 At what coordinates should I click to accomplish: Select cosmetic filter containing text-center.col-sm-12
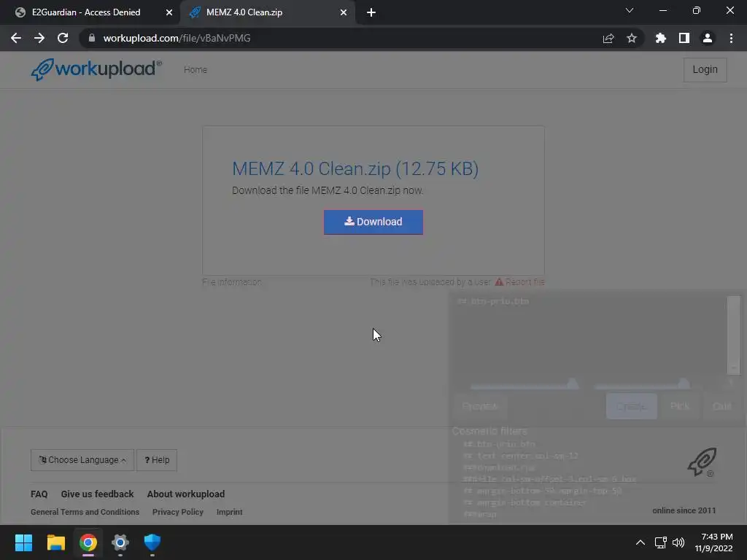521,456
